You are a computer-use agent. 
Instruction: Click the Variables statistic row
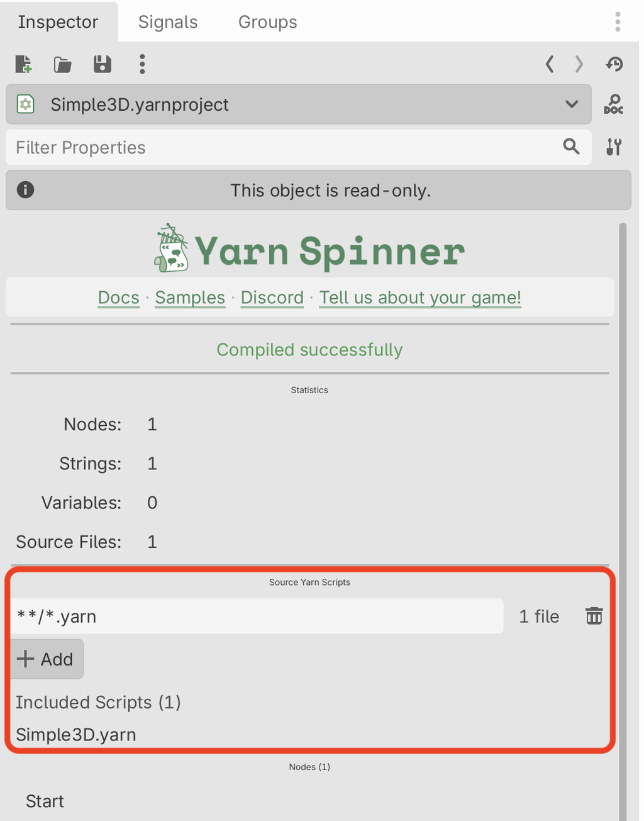coord(99,503)
